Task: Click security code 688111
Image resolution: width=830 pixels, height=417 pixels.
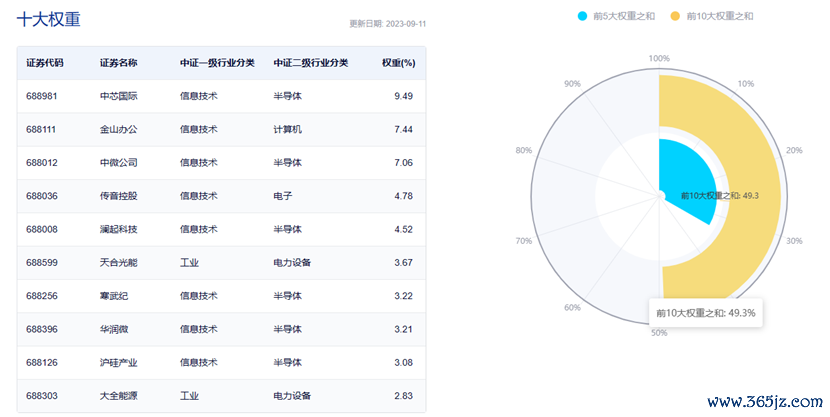Action: click(x=41, y=130)
